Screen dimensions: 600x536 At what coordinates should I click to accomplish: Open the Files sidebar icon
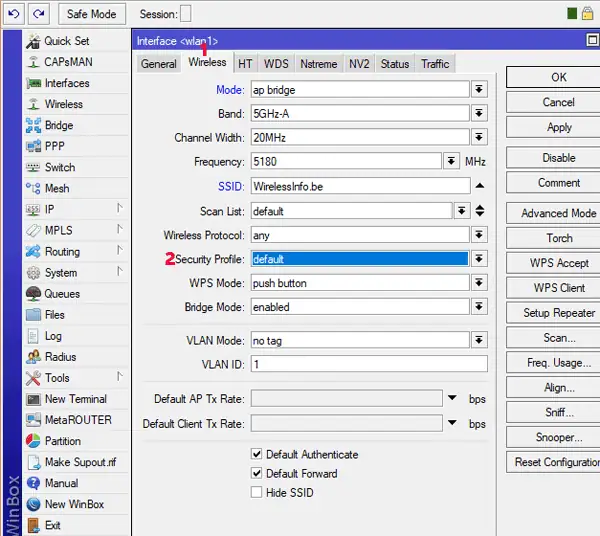coord(33,315)
